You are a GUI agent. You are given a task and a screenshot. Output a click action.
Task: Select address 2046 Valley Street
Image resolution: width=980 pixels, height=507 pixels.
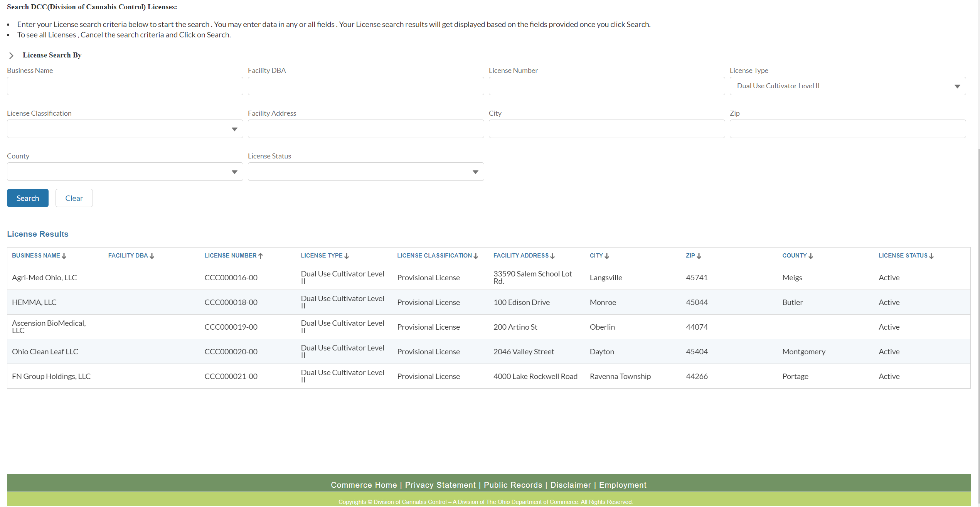point(524,352)
